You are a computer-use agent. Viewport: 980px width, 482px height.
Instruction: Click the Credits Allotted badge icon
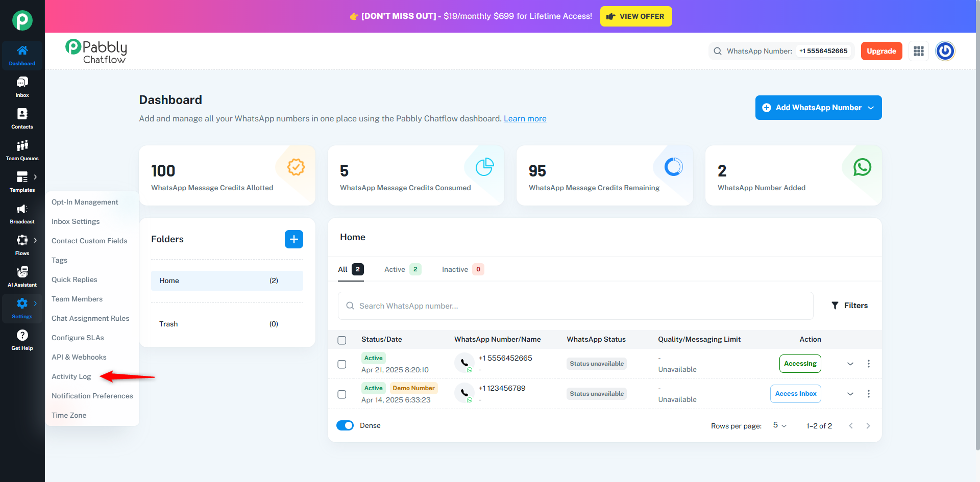[x=296, y=167]
